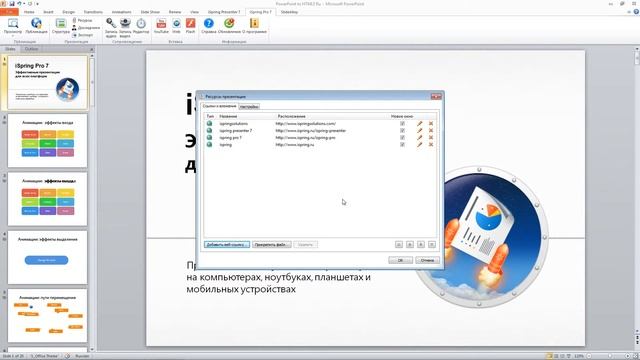Switch to the View ribbon tab
The image size is (640, 360).
click(194, 12)
